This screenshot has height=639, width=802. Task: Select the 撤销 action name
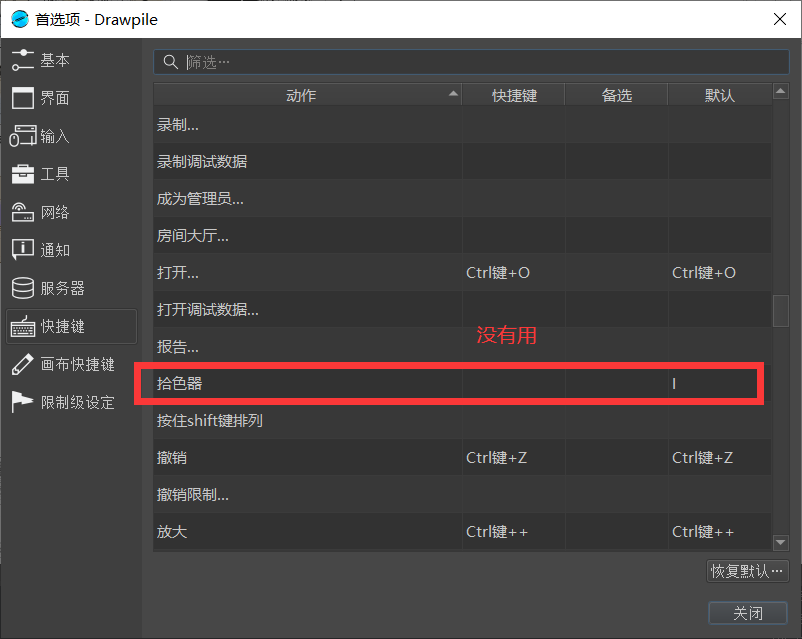(x=172, y=457)
